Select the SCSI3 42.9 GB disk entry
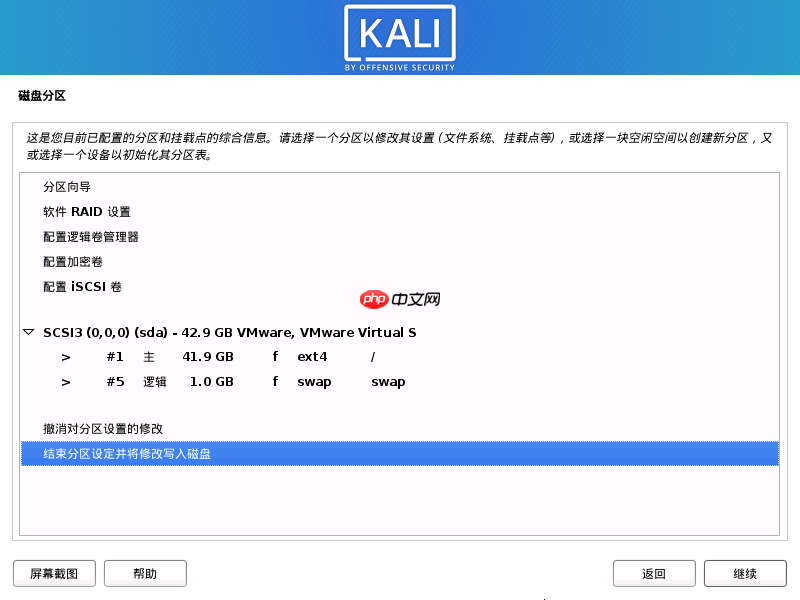800x600 pixels. click(x=230, y=332)
